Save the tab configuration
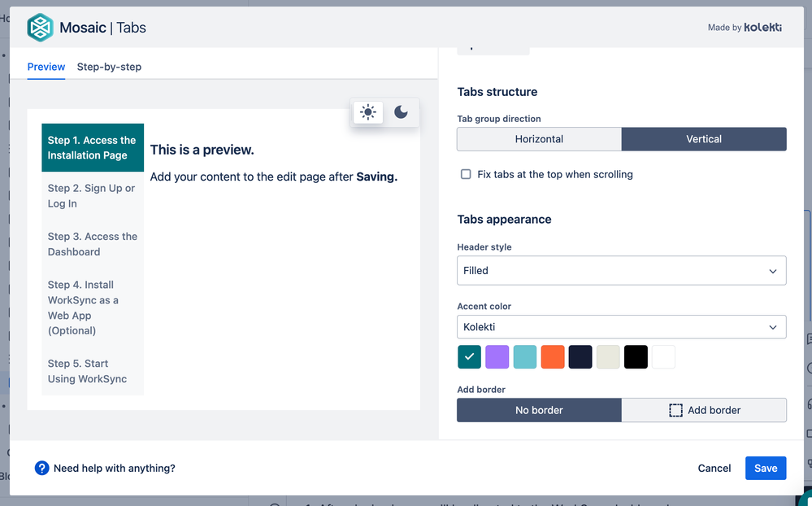Viewport: 812px width, 506px height. [x=765, y=468]
